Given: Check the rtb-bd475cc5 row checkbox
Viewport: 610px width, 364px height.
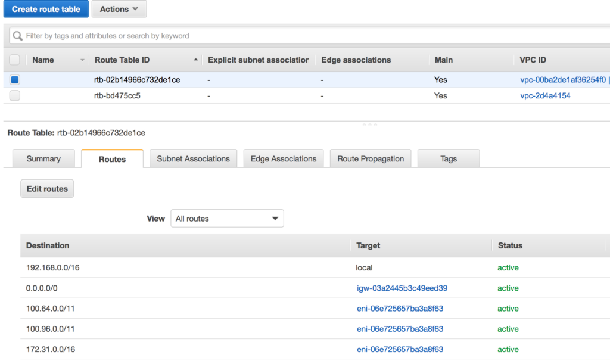Looking at the screenshot, I should point(15,95).
